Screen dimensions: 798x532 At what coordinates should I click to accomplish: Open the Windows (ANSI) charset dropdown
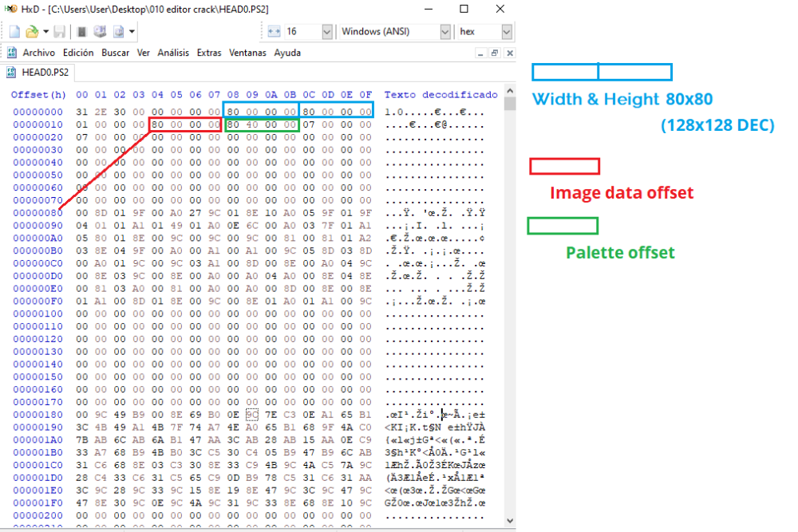point(445,32)
